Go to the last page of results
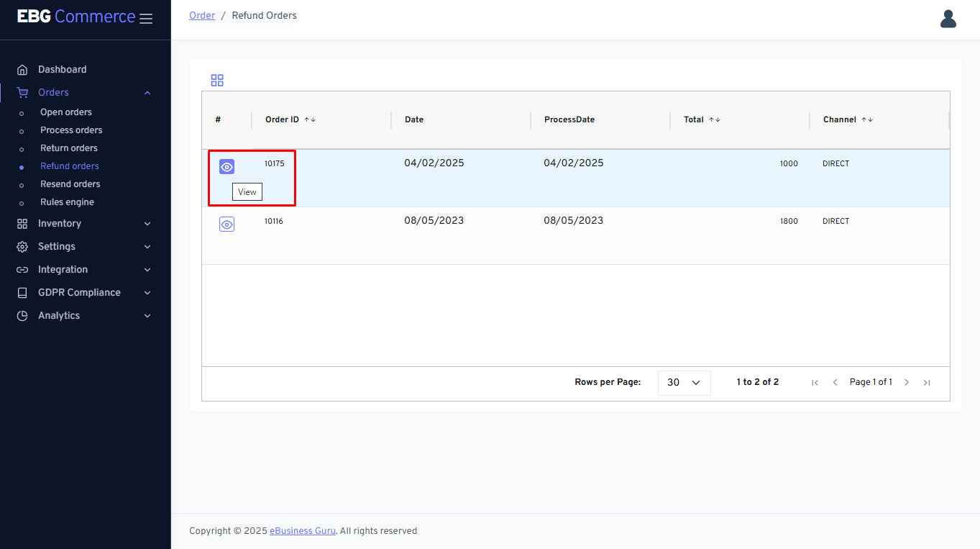Viewport: 980px width, 549px height. tap(927, 383)
